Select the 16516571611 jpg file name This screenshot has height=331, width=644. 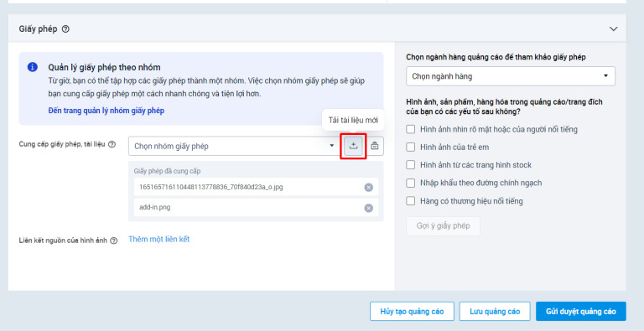point(211,187)
